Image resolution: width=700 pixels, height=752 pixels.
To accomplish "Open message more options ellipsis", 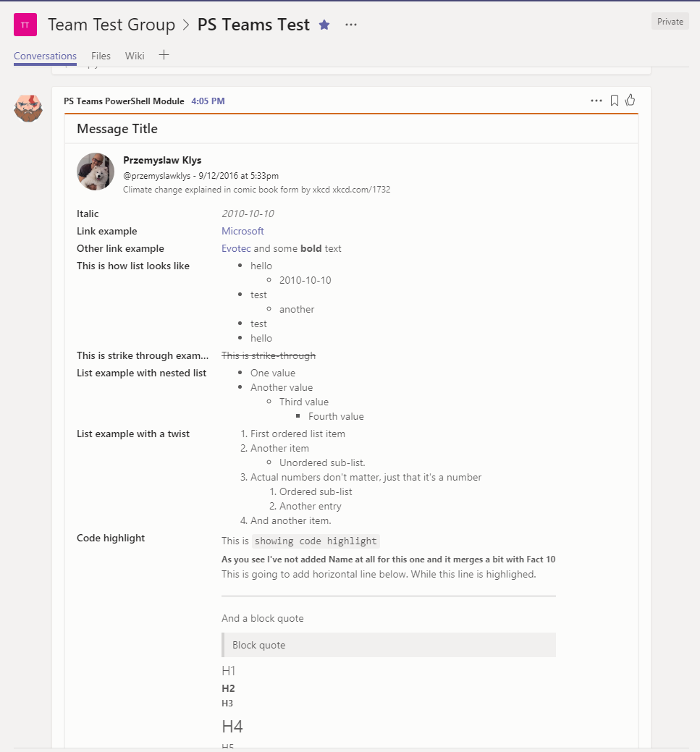I will [596, 101].
